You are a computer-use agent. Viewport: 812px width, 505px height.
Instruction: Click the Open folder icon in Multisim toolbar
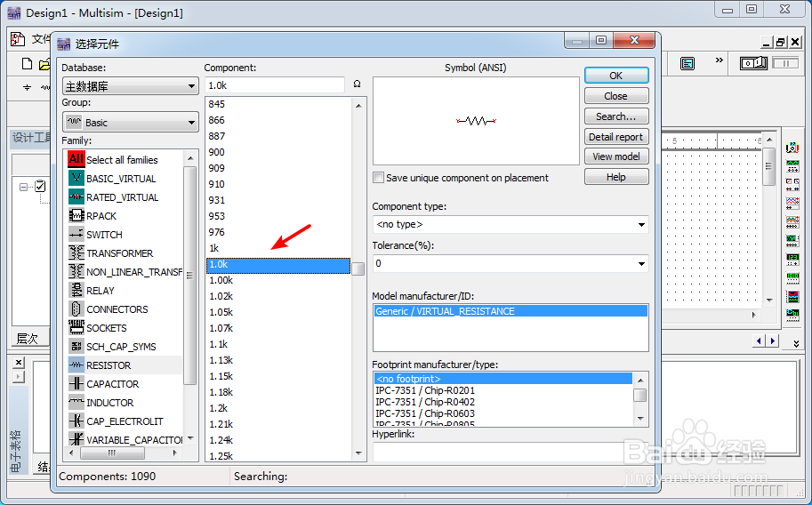coord(44,64)
